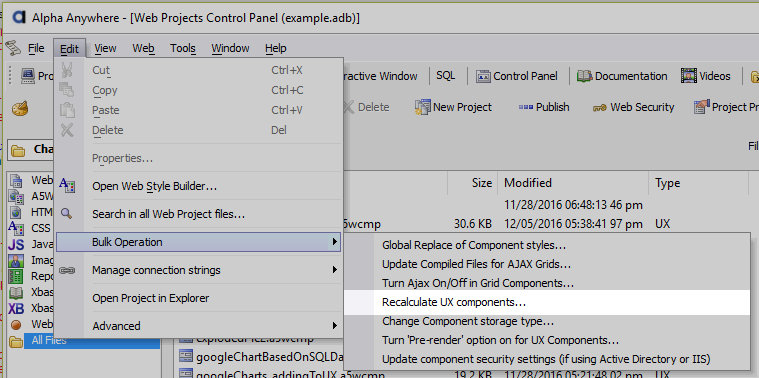
Task: Click the New Project toolbar icon
Action: (x=422, y=107)
